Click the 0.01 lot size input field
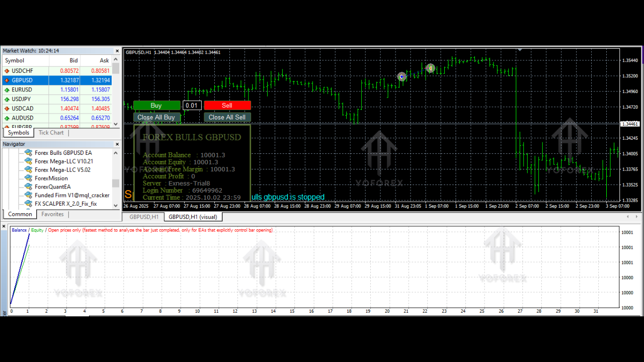Viewport: 644px width, 362px height. [x=192, y=105]
